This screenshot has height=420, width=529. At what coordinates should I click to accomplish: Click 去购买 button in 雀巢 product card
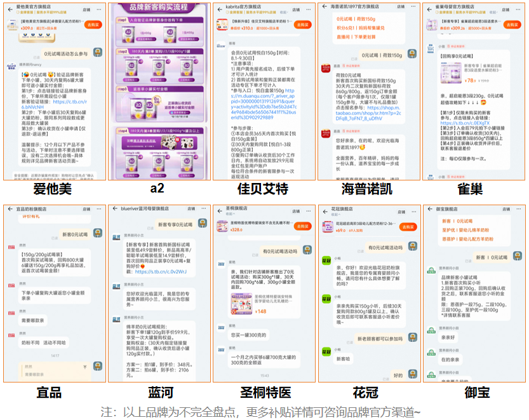click(x=512, y=25)
